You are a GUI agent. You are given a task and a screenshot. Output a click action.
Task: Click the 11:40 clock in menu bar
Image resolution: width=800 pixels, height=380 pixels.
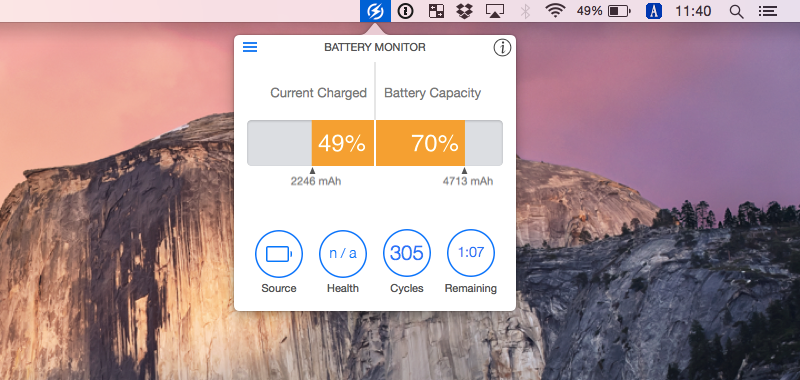(693, 11)
